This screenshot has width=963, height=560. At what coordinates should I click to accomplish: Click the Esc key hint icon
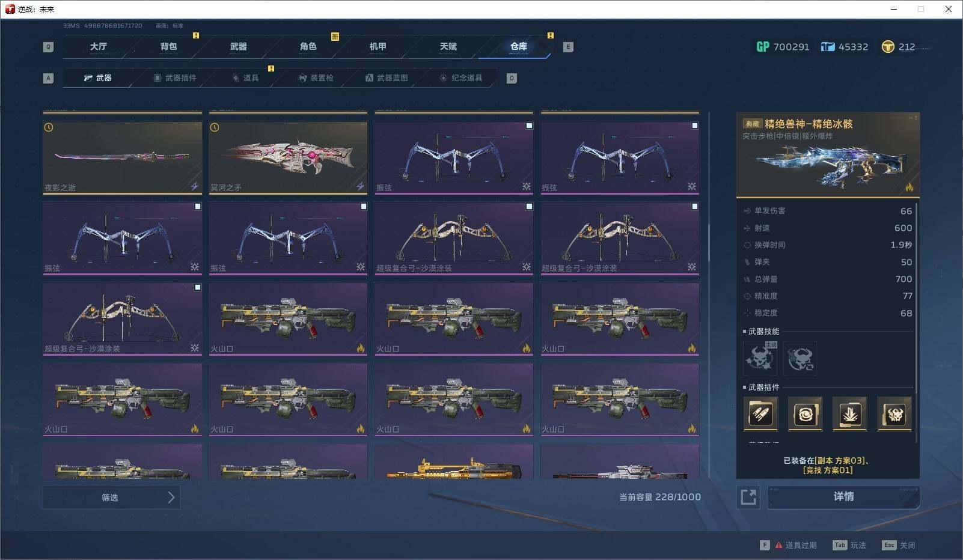tap(889, 545)
